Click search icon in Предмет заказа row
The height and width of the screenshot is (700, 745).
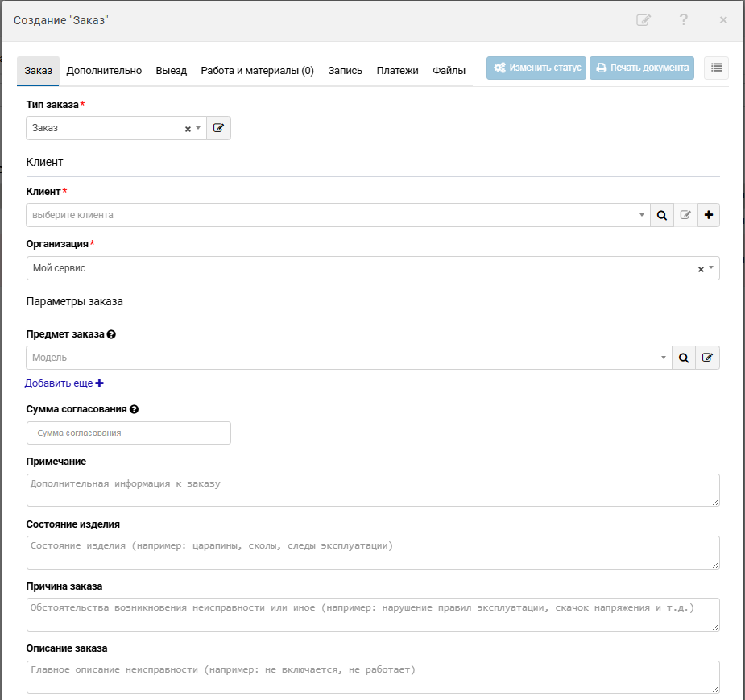click(683, 358)
